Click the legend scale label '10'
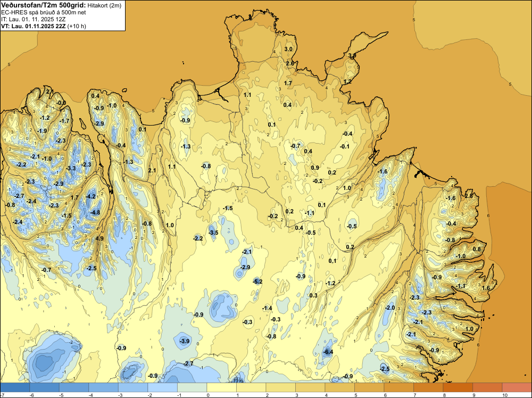 [x=504, y=395]
